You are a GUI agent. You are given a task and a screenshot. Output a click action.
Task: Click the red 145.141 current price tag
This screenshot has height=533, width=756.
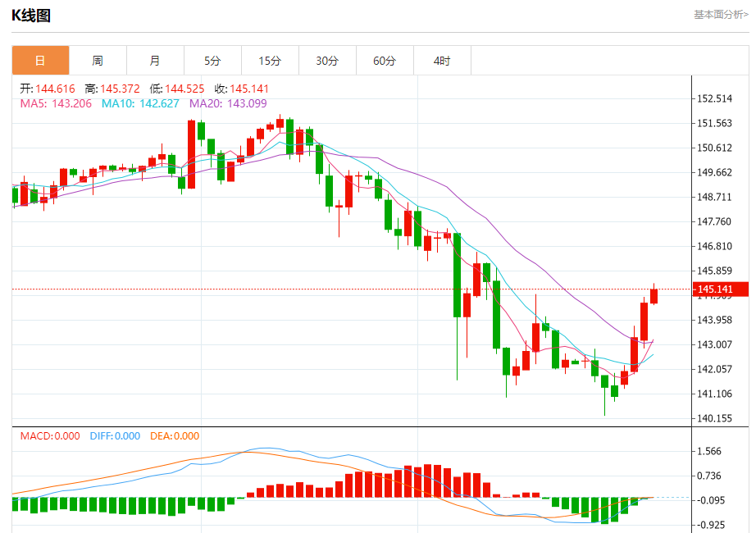pyautogui.click(x=720, y=289)
